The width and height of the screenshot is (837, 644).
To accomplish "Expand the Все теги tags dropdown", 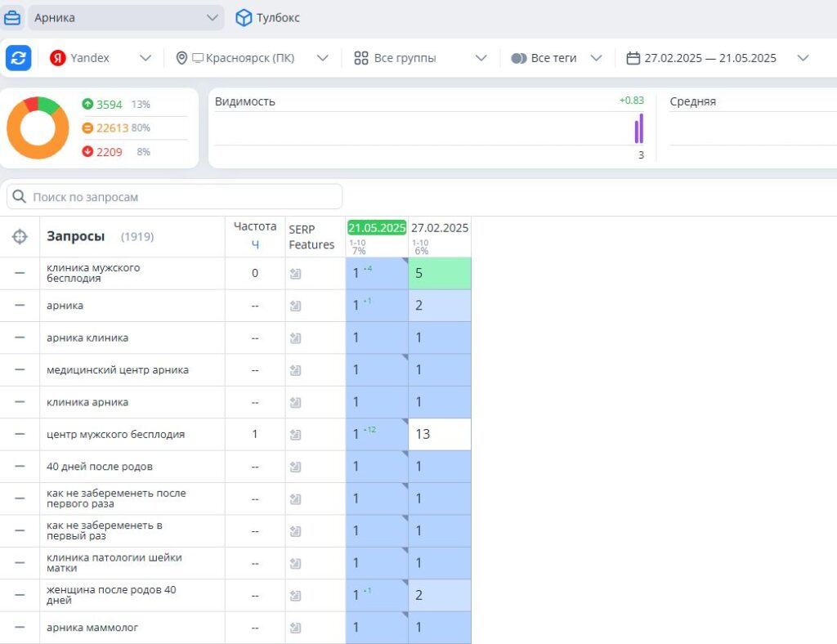I will 557,58.
